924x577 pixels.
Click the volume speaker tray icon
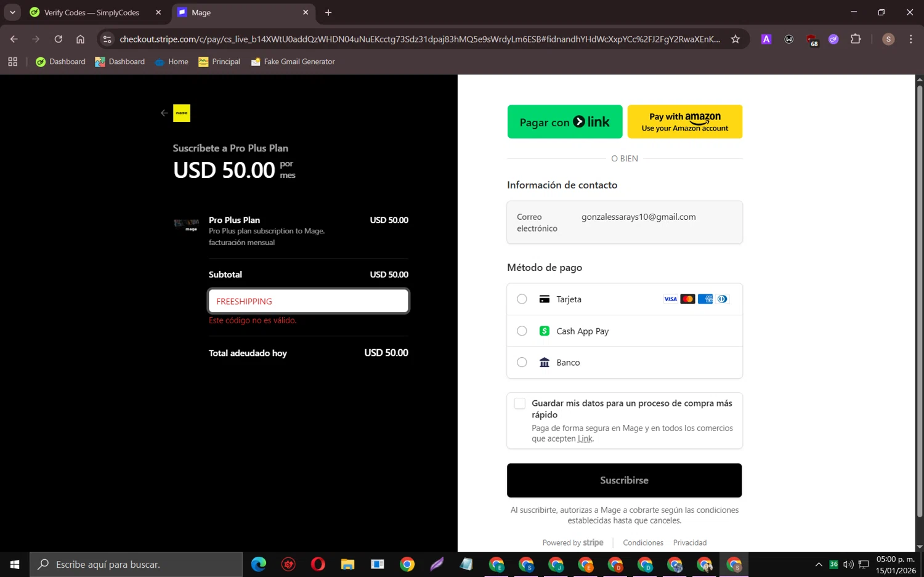[x=848, y=564]
